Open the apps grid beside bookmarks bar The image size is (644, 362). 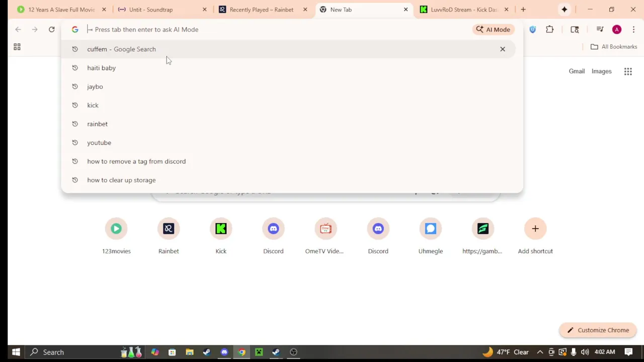[x=17, y=47]
